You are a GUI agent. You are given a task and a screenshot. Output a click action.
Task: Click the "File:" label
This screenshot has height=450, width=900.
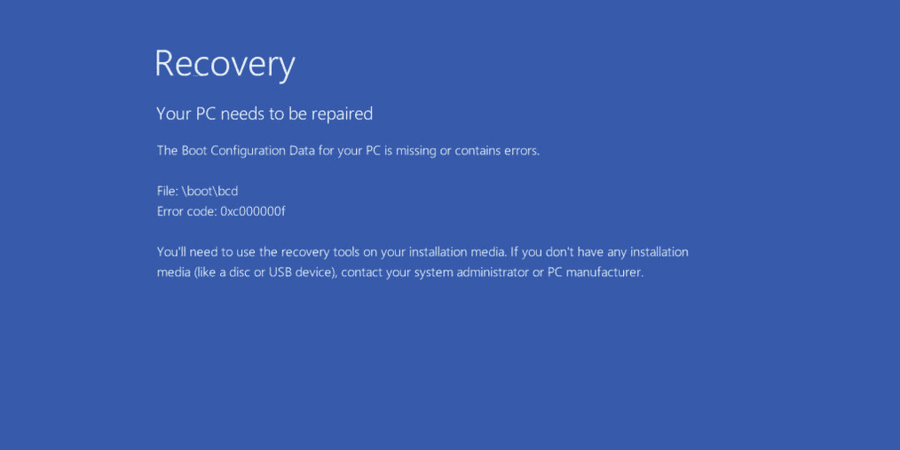coord(168,191)
